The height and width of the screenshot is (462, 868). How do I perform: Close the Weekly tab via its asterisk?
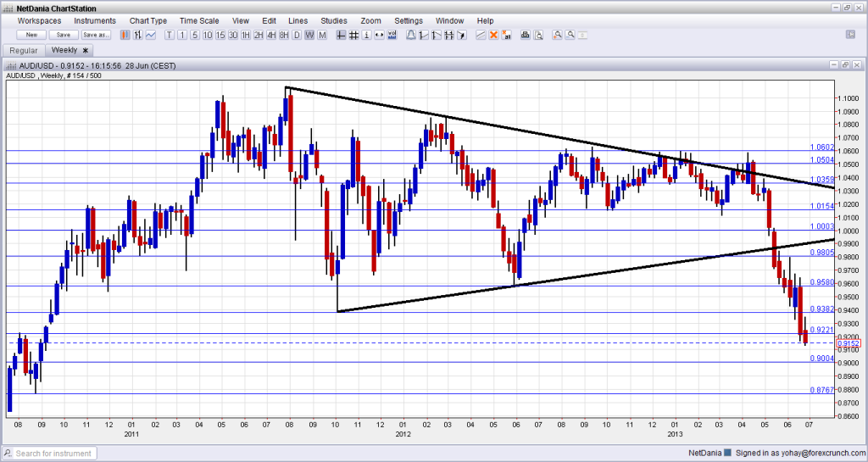[x=86, y=50]
